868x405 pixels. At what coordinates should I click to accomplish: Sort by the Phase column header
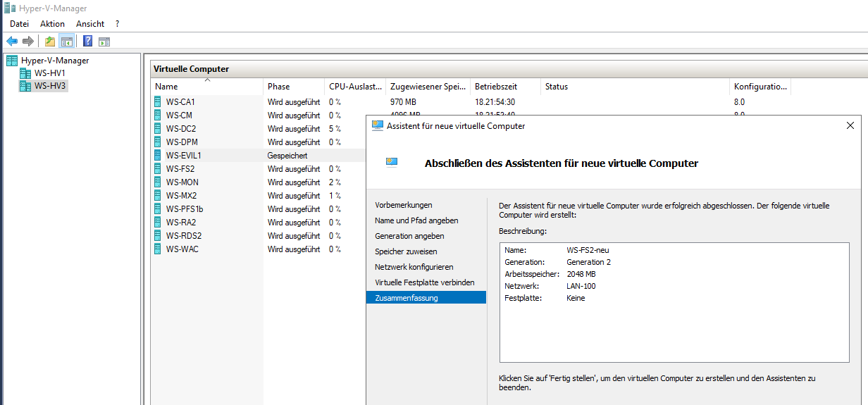click(294, 87)
